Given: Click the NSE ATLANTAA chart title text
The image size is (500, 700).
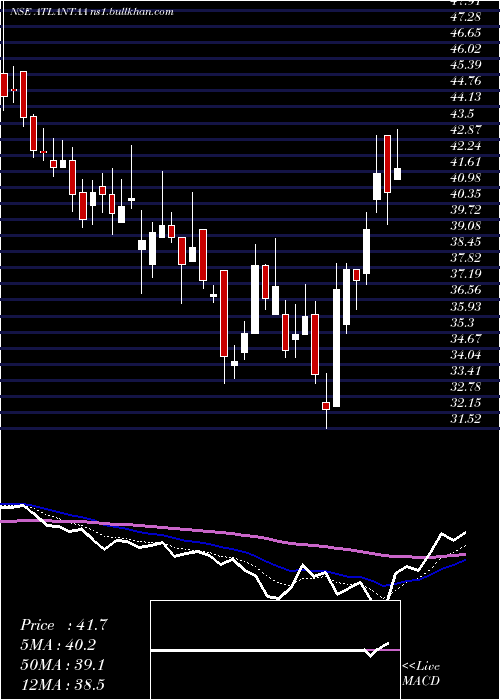Looking at the screenshot, I should pyautogui.click(x=92, y=12).
